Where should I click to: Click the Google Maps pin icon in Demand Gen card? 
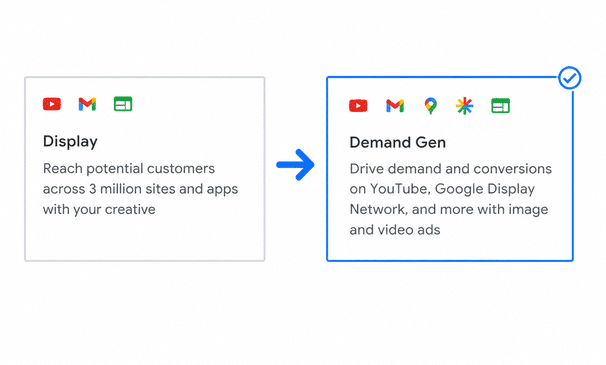431,106
